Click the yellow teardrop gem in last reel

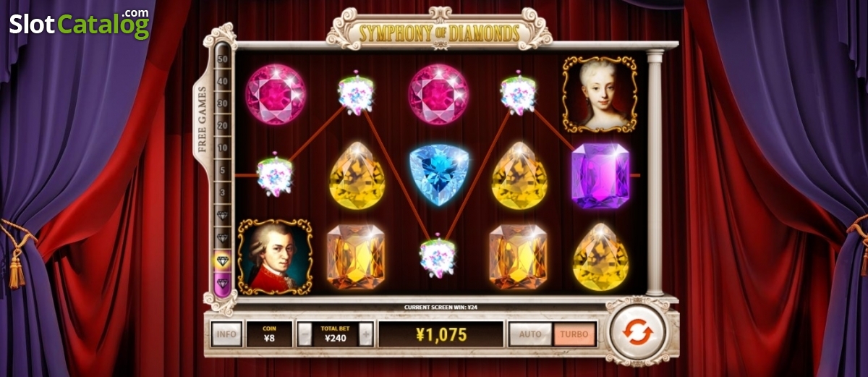tap(600, 257)
